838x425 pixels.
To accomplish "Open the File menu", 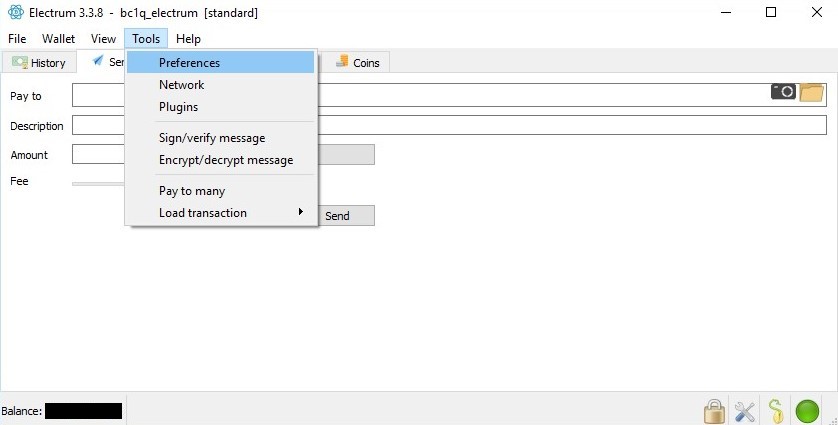I will pyautogui.click(x=17, y=39).
